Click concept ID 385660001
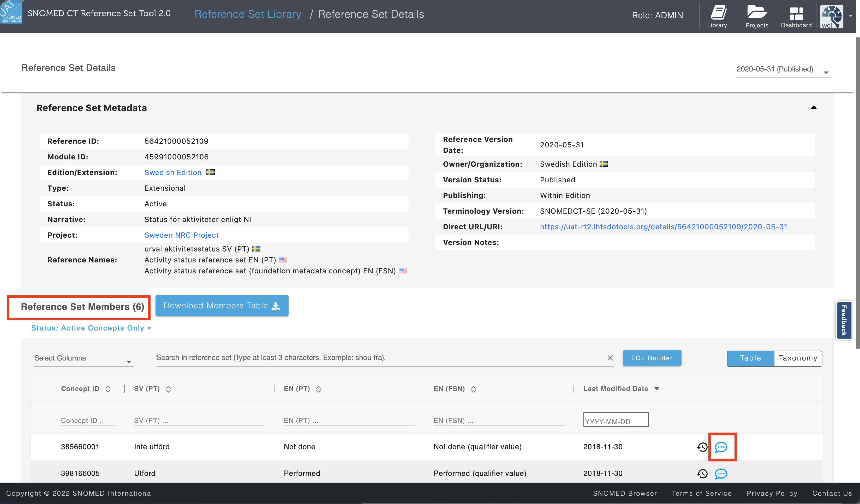This screenshot has width=860, height=504. click(80, 447)
